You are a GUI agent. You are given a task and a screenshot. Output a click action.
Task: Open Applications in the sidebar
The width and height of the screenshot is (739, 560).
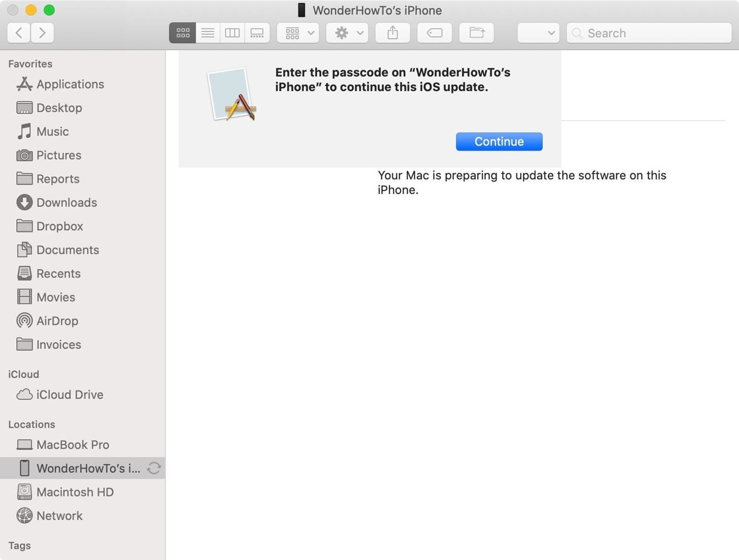[x=70, y=84]
